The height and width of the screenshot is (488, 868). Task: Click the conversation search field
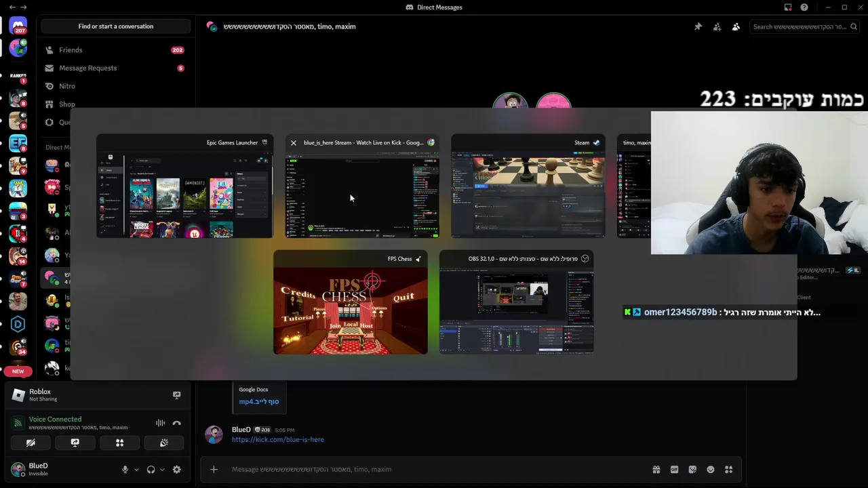tap(805, 26)
